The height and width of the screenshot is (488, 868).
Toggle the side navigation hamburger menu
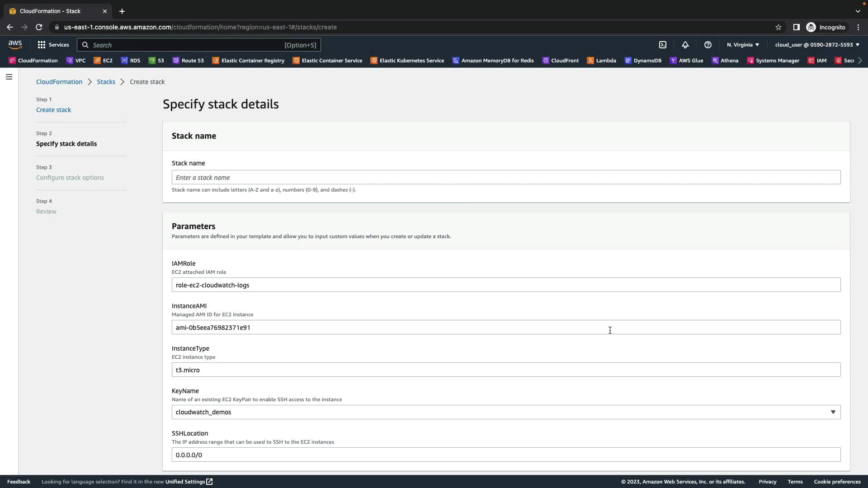pyautogui.click(x=9, y=77)
